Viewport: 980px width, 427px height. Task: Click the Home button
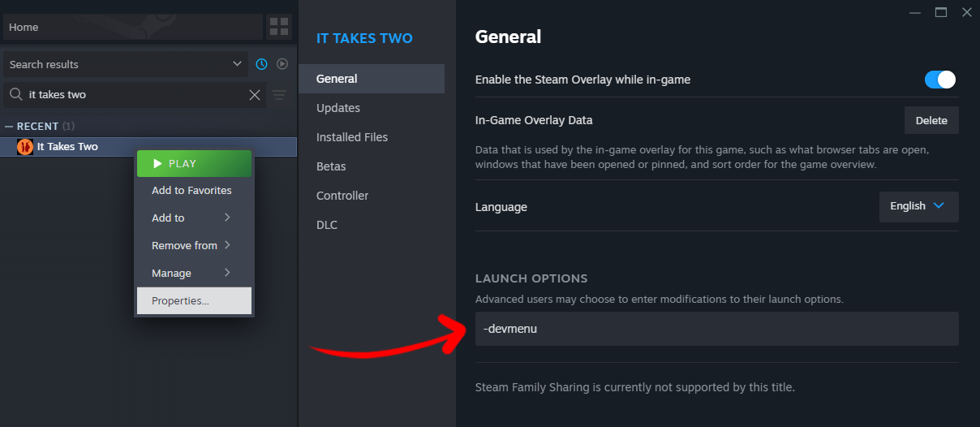[x=133, y=27]
